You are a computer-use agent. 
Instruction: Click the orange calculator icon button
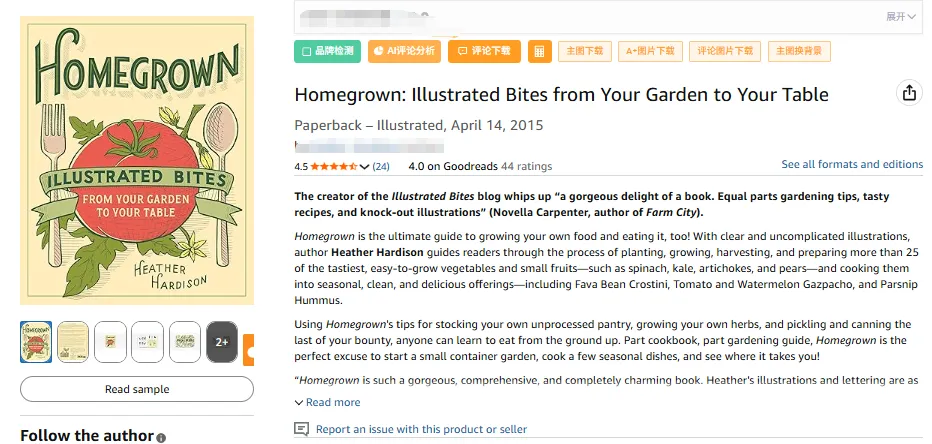click(x=539, y=51)
